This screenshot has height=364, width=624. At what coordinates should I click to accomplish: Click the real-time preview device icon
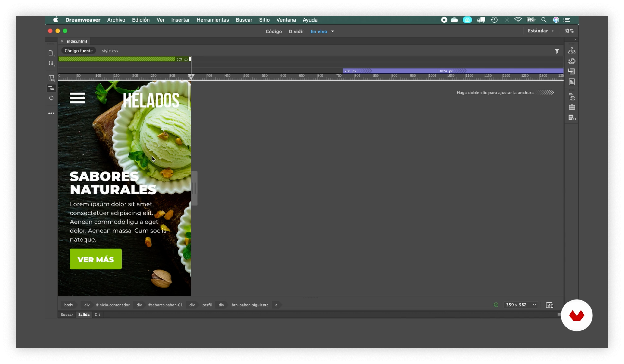click(549, 305)
